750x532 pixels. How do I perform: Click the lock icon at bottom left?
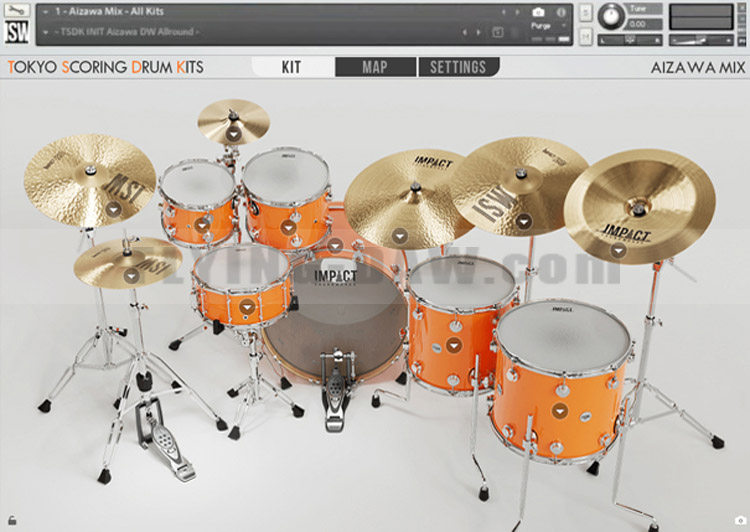12,521
